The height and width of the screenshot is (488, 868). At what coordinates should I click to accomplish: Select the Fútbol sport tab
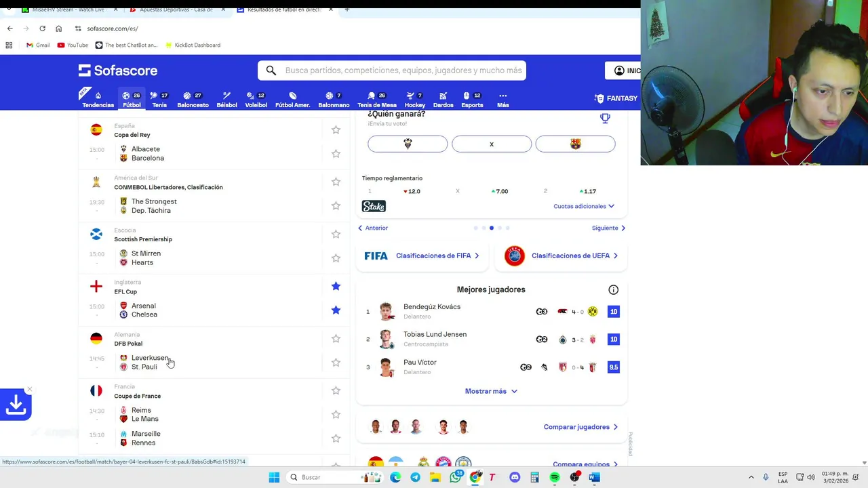132,100
